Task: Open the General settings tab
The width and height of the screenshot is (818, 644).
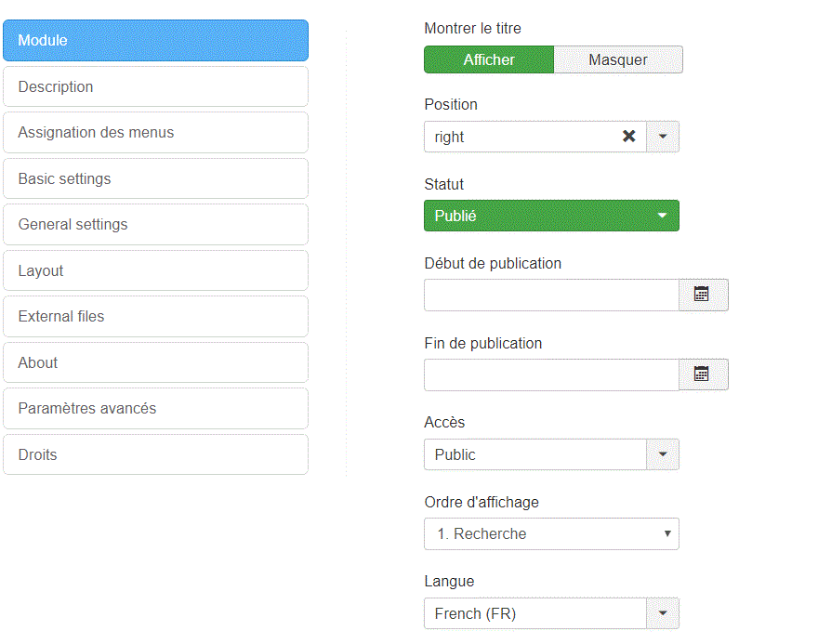Action: click(155, 224)
